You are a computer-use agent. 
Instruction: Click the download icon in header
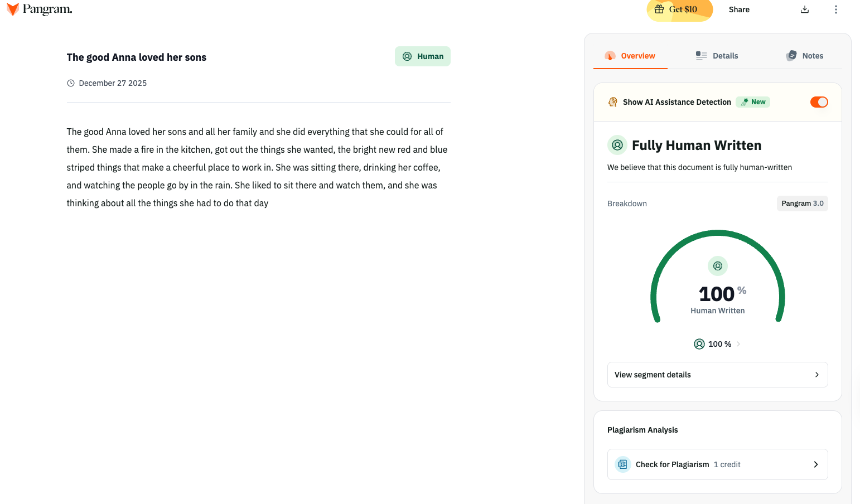click(x=804, y=9)
